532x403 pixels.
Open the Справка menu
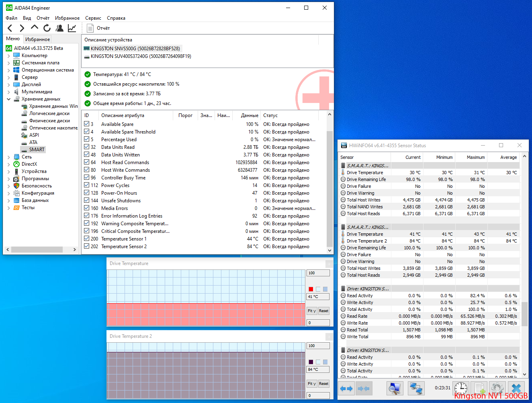116,18
